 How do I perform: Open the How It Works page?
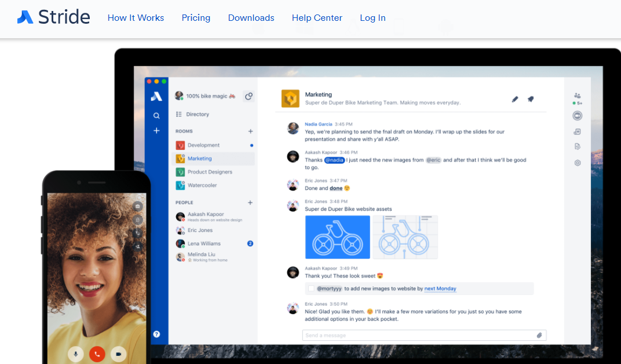pos(136,18)
